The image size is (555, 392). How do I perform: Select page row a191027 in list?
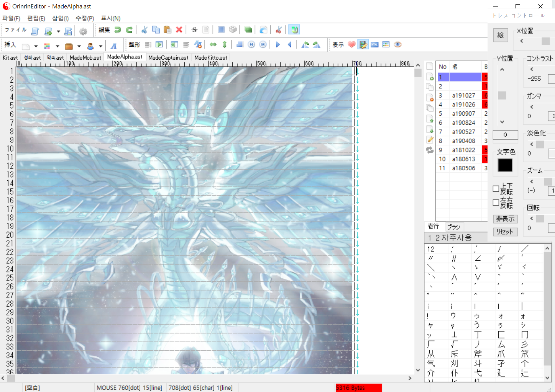point(462,95)
